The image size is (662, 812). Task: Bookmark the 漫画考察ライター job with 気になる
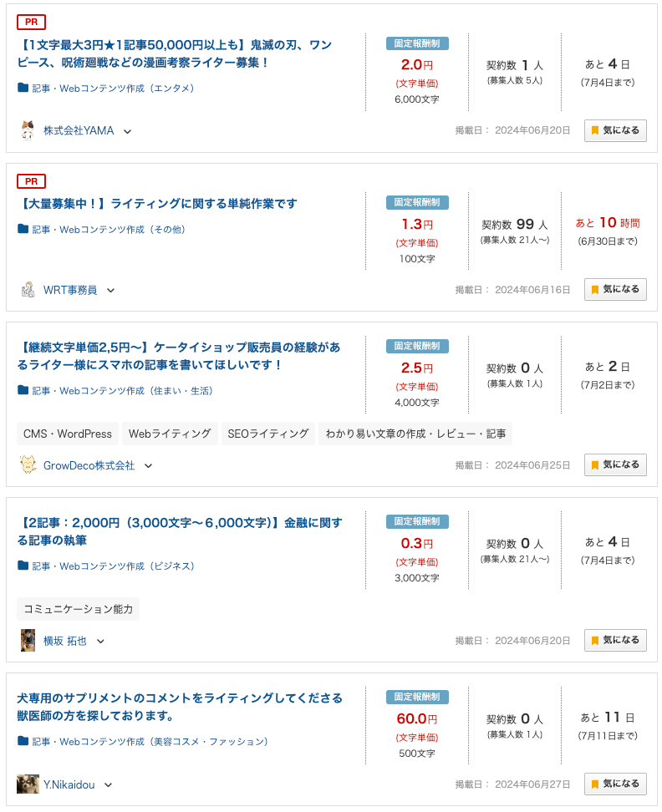click(x=615, y=130)
